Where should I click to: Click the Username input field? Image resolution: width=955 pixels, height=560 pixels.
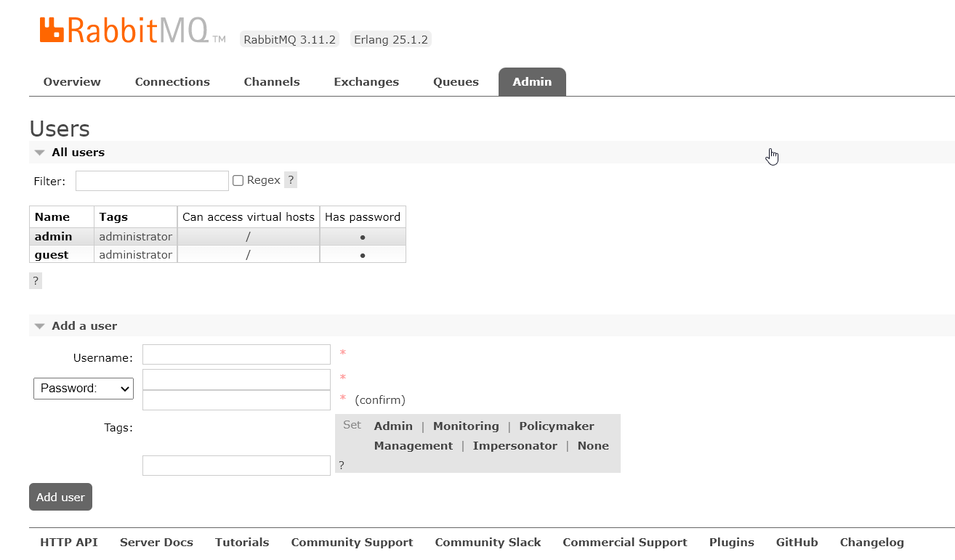click(x=236, y=354)
